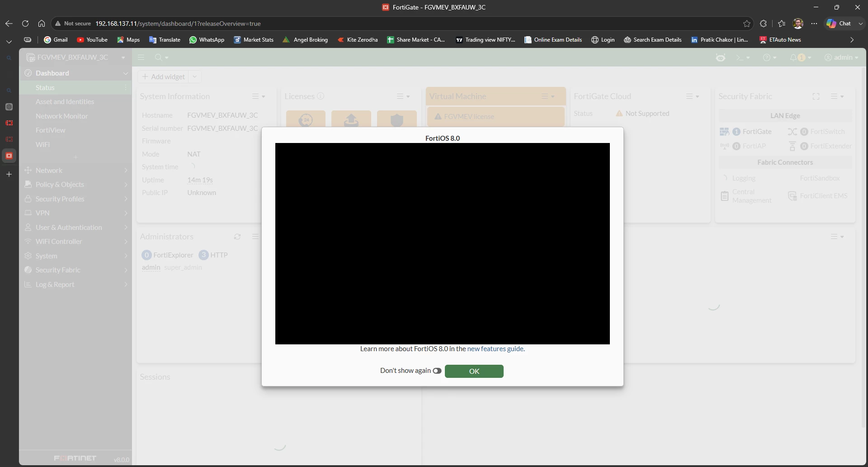The height and width of the screenshot is (467, 868).
Task: Click the FortiClient EMS connector icon
Action: point(792,196)
